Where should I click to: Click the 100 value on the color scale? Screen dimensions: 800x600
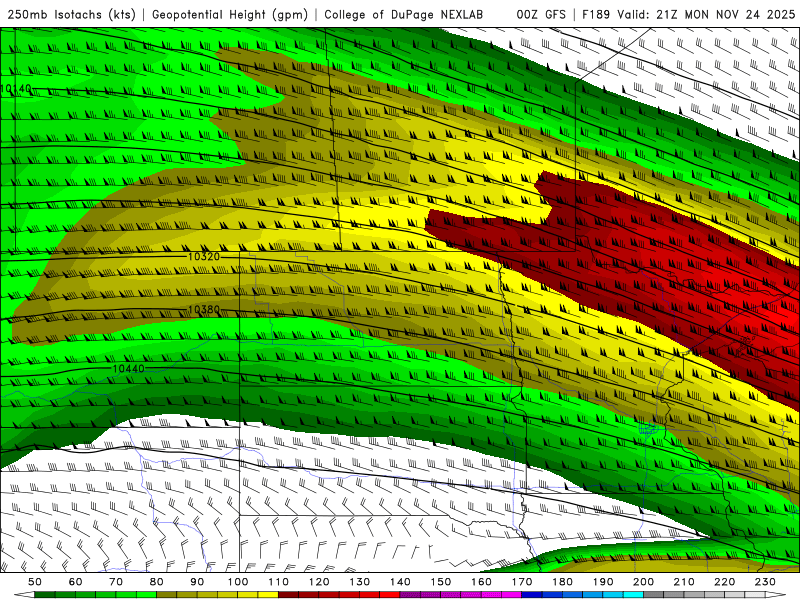pyautogui.click(x=238, y=582)
